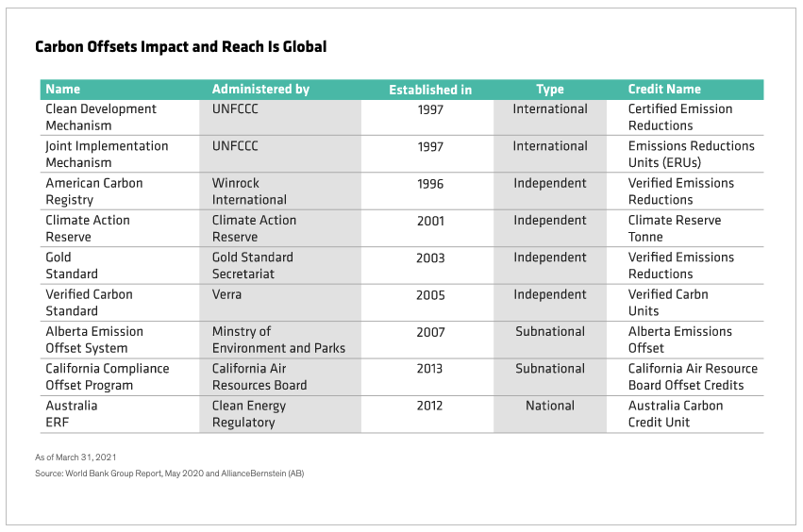This screenshot has width=803, height=532.
Task: Click 'Subnational' in the California row
Action: click(x=550, y=369)
